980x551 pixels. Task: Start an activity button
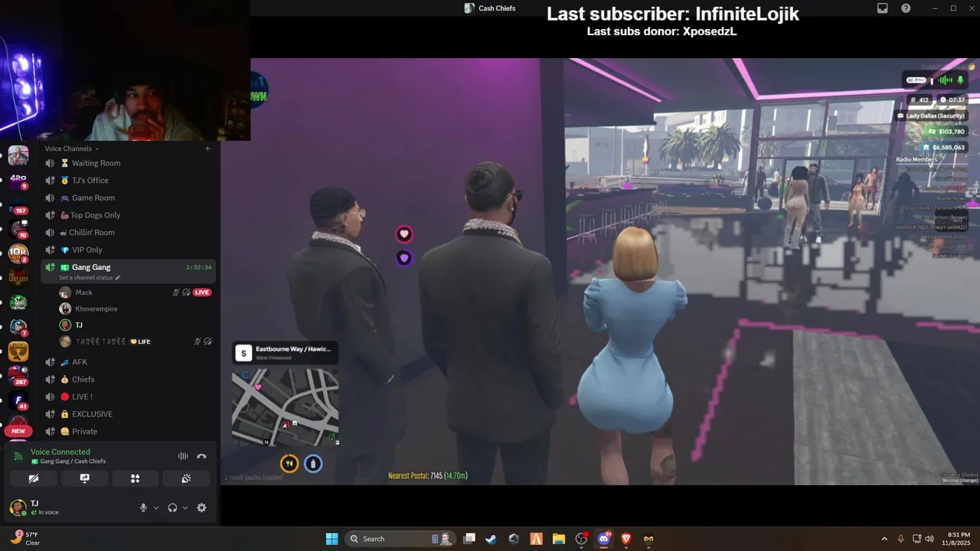pyautogui.click(x=136, y=478)
